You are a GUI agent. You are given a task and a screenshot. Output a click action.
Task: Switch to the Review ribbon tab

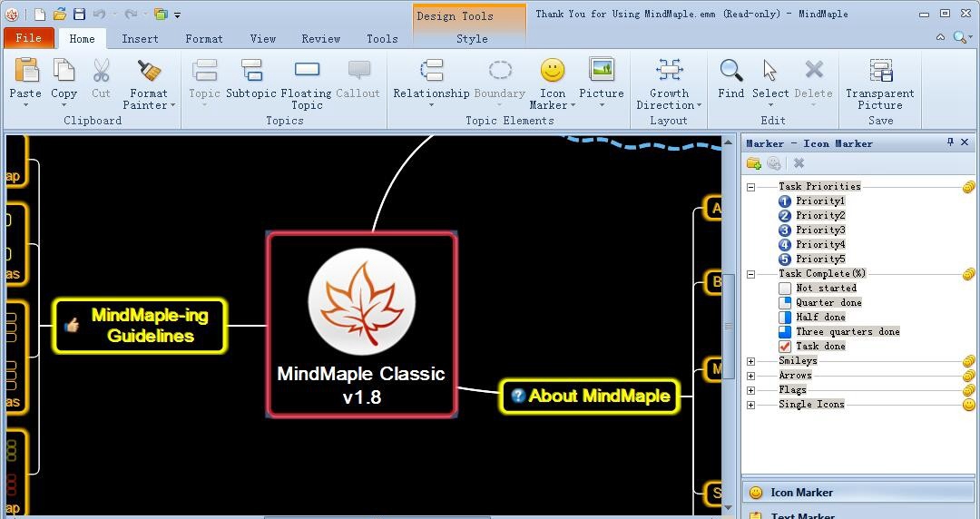320,39
